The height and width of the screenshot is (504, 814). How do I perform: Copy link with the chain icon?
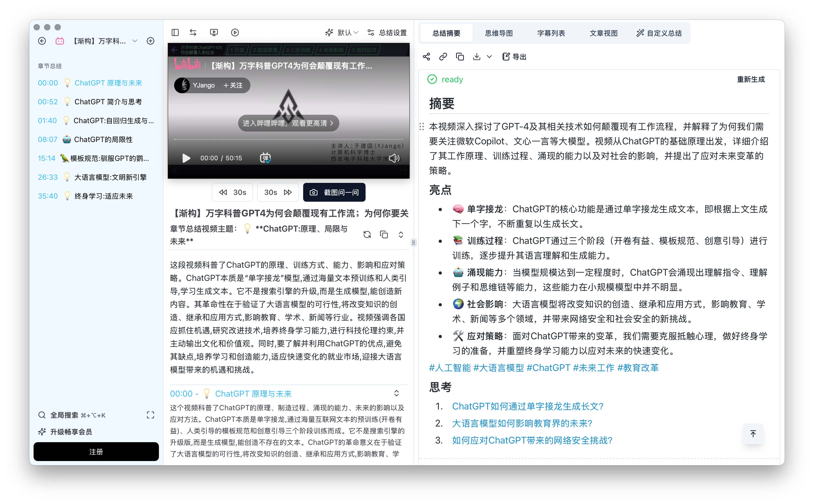point(443,57)
